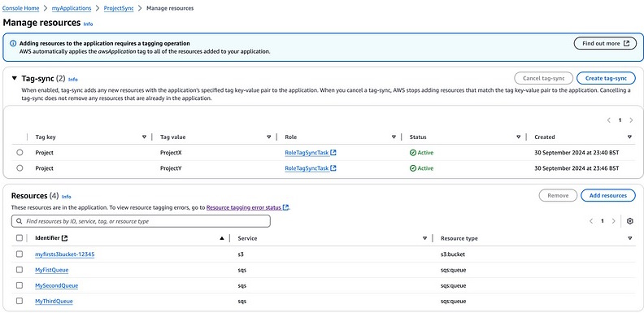Check the MyThirdQueue row checkbox
Viewport: 644px width, 313px height.
tap(20, 301)
